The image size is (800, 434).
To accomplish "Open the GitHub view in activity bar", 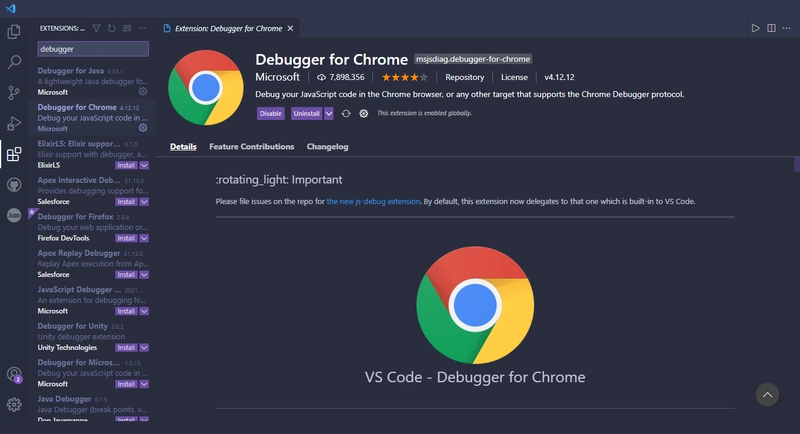I will click(14, 185).
